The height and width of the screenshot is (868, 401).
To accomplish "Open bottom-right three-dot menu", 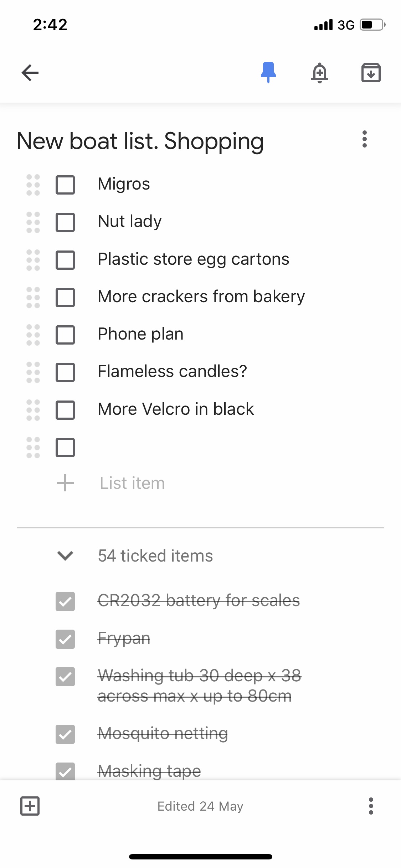I will pyautogui.click(x=371, y=806).
